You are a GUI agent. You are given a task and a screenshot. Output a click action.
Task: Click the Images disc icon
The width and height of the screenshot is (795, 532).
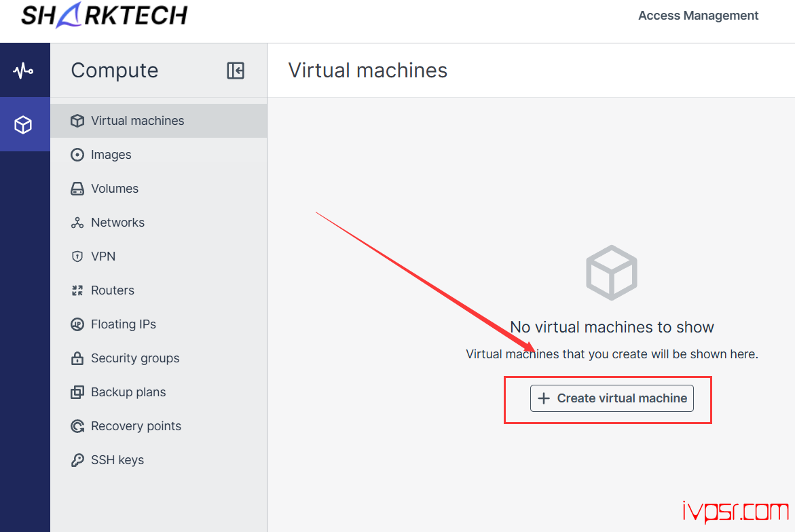(77, 155)
